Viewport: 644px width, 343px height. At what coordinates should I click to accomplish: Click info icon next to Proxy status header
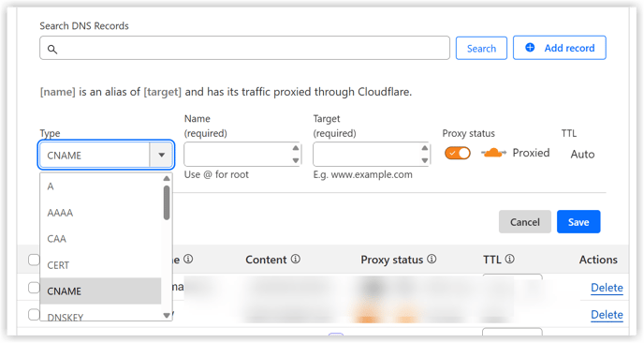[x=432, y=259]
